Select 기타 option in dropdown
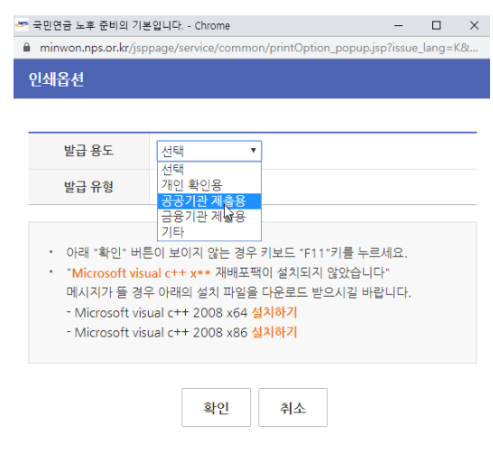This screenshot has height=456, width=493. pos(209,232)
